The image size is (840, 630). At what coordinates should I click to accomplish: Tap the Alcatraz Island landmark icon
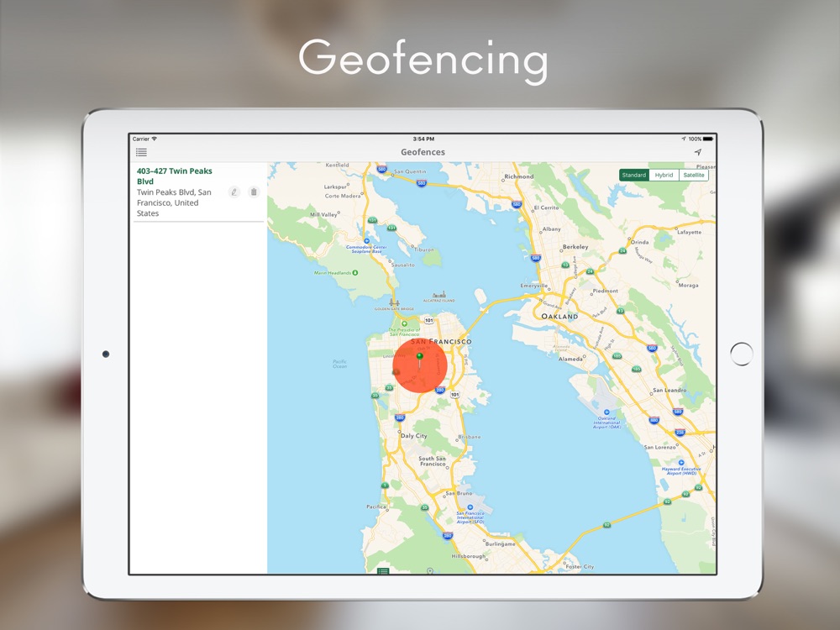click(x=439, y=295)
